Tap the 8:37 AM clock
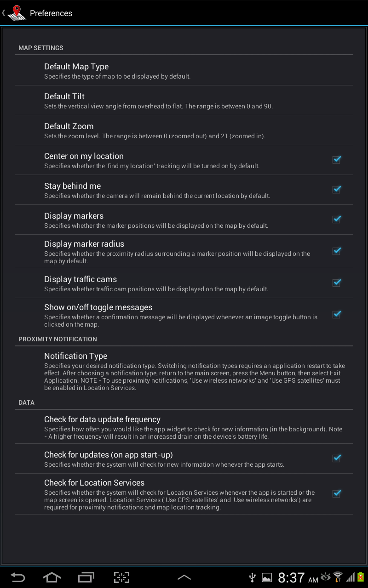 297,577
